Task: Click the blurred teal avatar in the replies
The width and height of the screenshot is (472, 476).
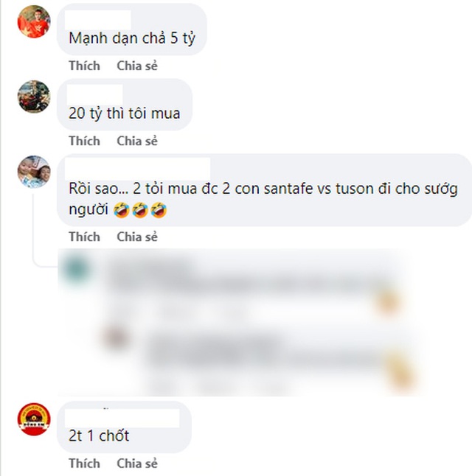Action: pyautogui.click(x=76, y=268)
